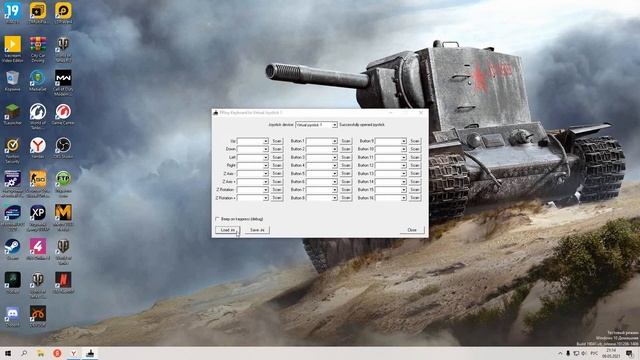Click the Close button in joystick dialog
The image size is (640, 360).
pyautogui.click(x=412, y=230)
